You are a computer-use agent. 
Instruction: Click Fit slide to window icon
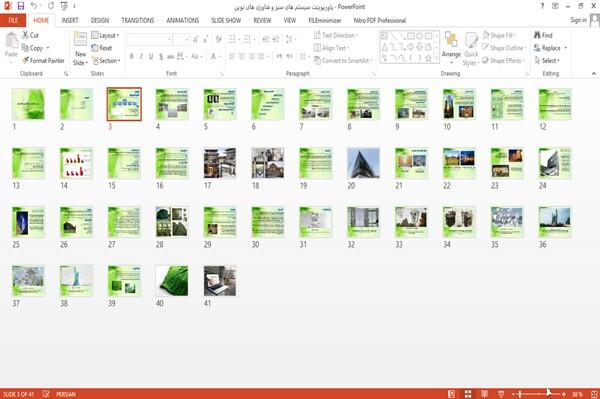594,394
